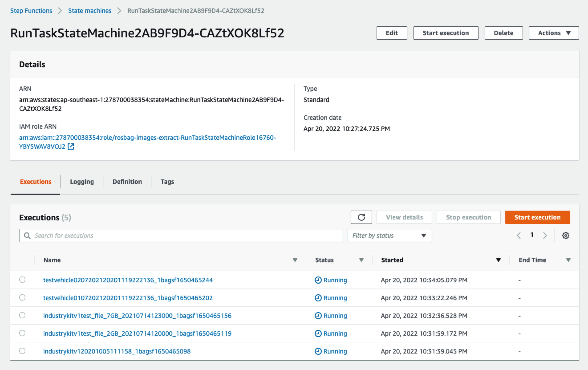588x370 pixels.
Task: Open IAM role external link icon
Action: coord(71,146)
